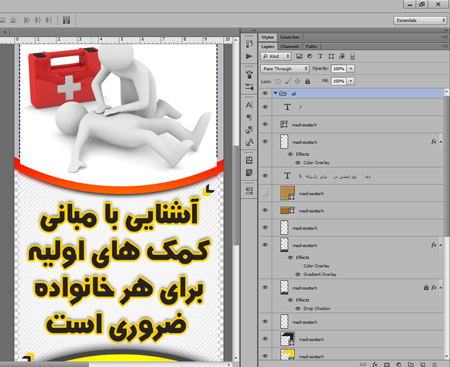Open the Brush Presets panel icon
Viewport: 450px width, 367px height.
coord(249,87)
